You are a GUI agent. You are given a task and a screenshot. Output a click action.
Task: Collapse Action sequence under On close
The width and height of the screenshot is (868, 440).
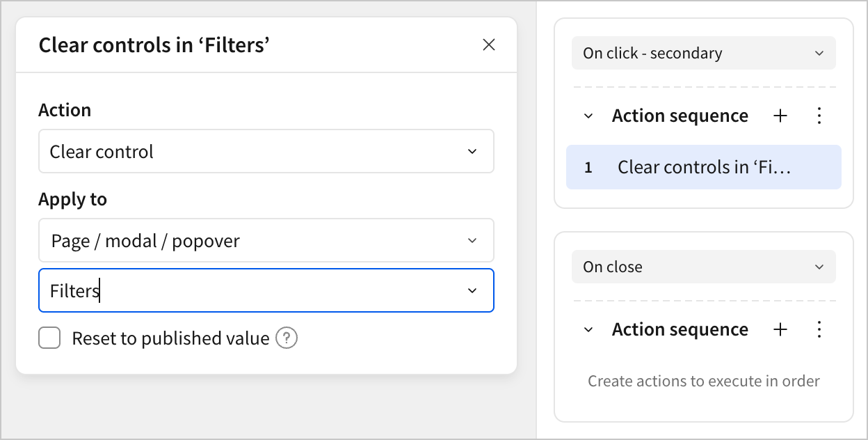coord(588,330)
